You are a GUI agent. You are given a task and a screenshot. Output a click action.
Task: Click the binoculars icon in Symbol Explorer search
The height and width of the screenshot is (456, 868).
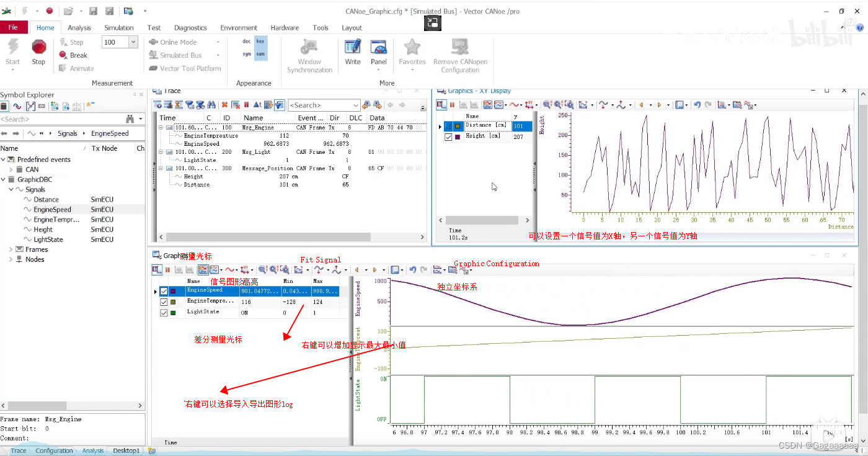coord(130,119)
